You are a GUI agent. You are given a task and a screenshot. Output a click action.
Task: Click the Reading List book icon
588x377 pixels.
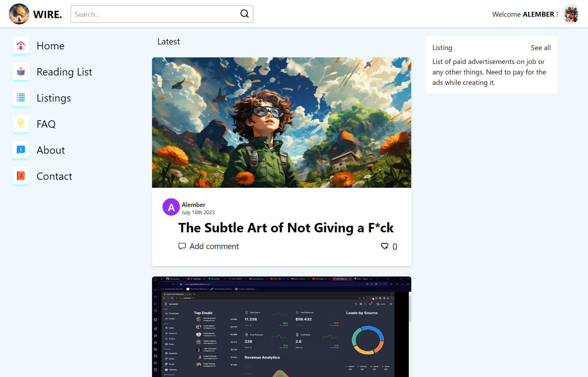21,72
